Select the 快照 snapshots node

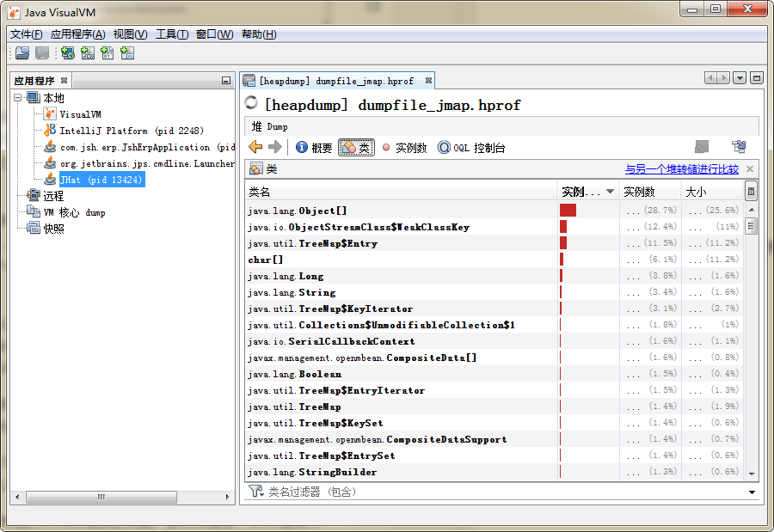[53, 229]
